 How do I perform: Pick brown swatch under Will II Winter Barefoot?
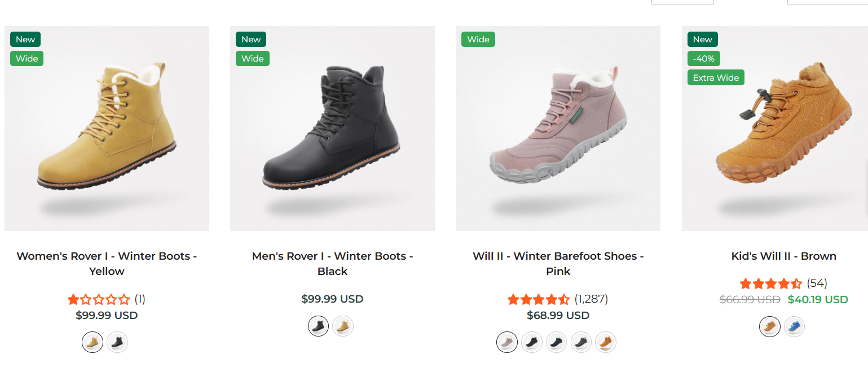click(x=606, y=342)
